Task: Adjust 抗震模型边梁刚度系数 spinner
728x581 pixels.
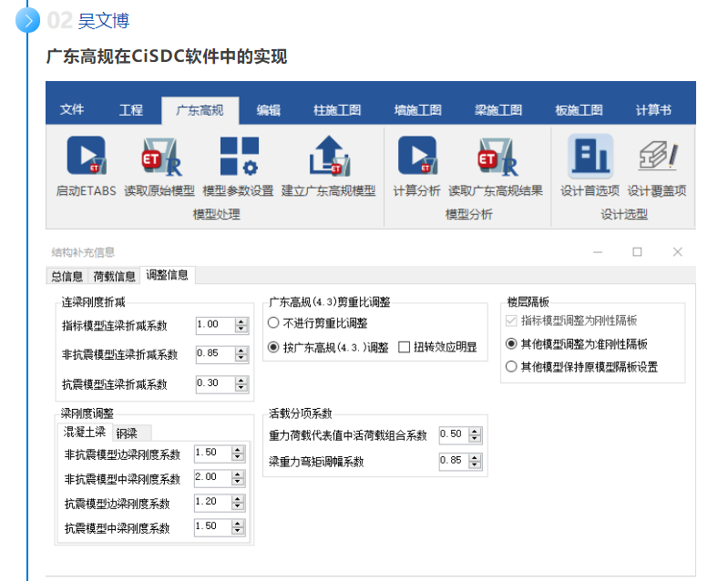Action: (238, 503)
